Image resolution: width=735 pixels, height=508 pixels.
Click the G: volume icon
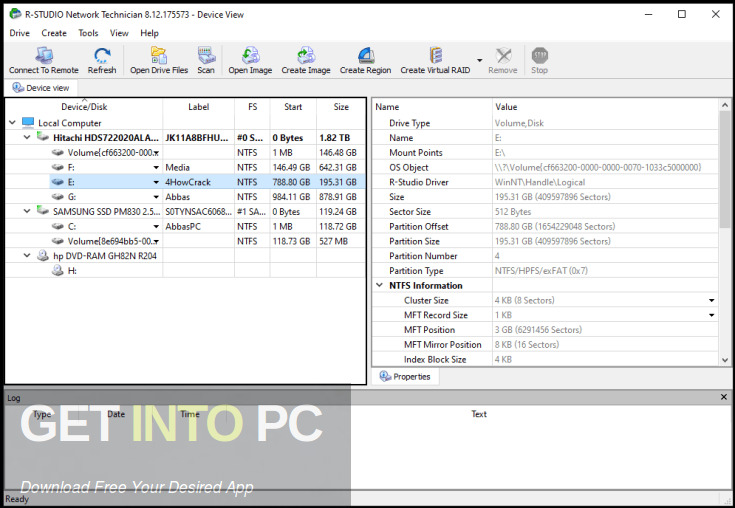[57, 196]
